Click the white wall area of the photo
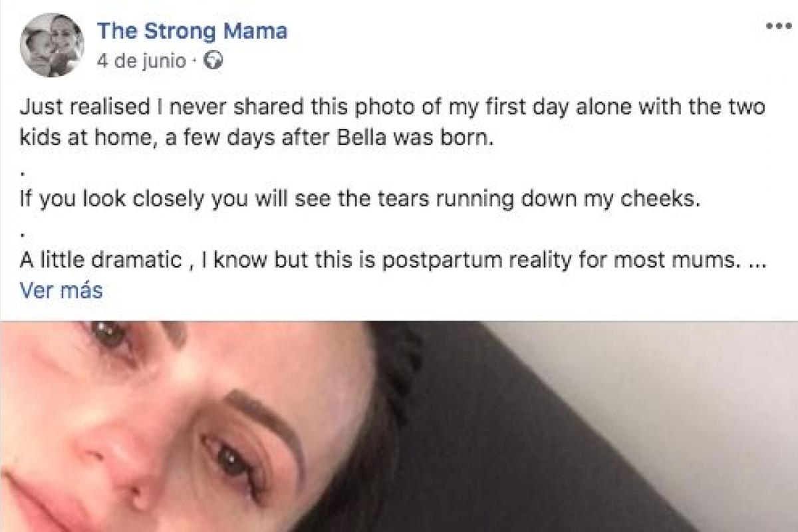This screenshot has height=532, width=798. coord(698,372)
